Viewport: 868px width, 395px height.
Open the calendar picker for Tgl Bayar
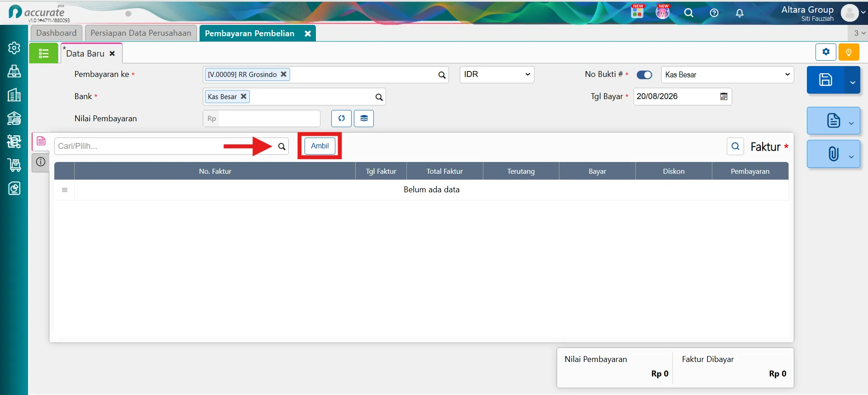pyautogui.click(x=724, y=96)
